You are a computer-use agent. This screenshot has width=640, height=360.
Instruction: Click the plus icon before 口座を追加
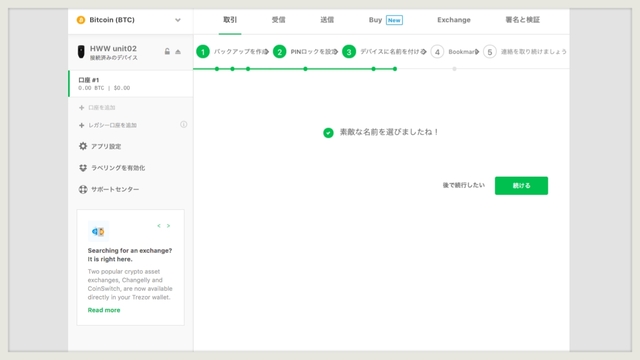[x=82, y=108]
